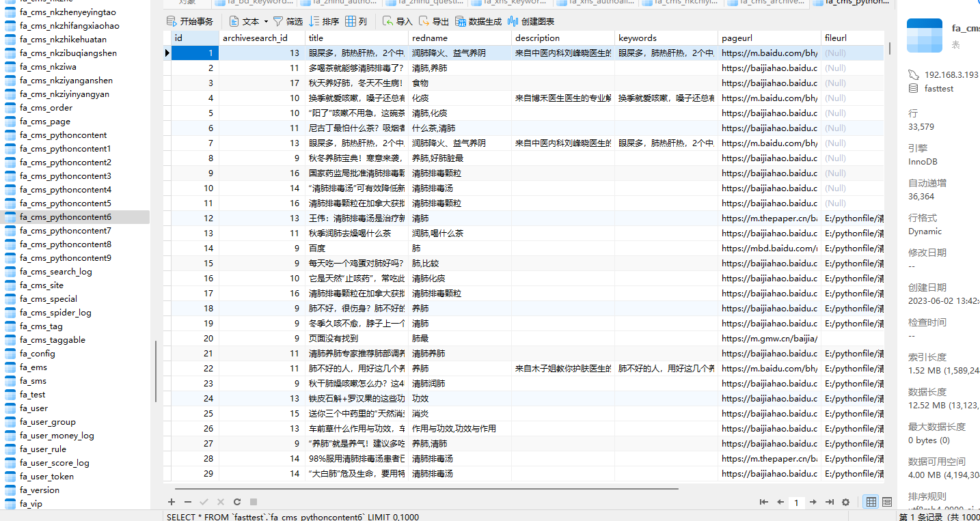The height and width of the screenshot is (521, 980).
Task: Go to the previous page of records
Action: click(780, 502)
